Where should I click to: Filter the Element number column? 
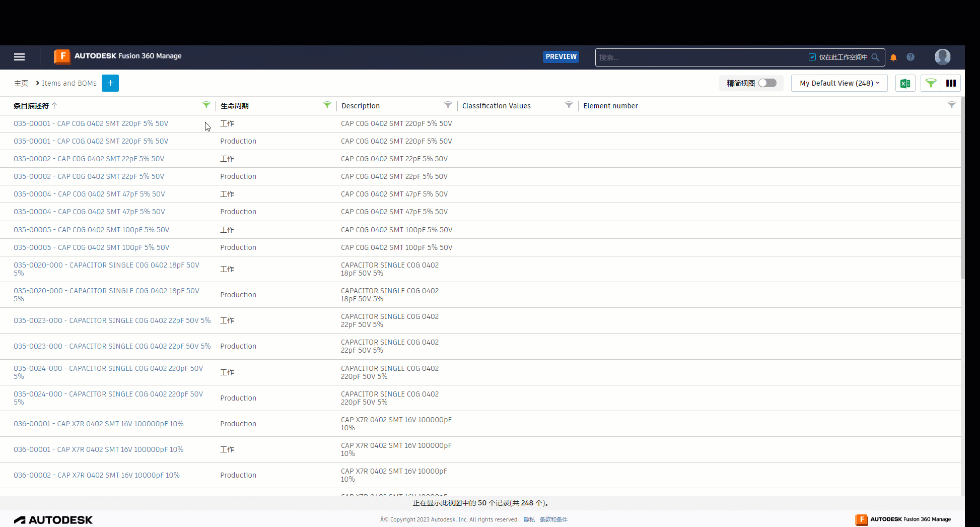coord(951,105)
